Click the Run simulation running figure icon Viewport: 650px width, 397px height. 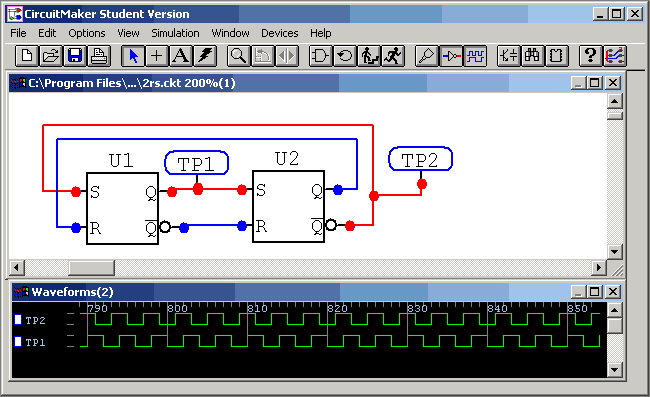pyautogui.click(x=393, y=56)
